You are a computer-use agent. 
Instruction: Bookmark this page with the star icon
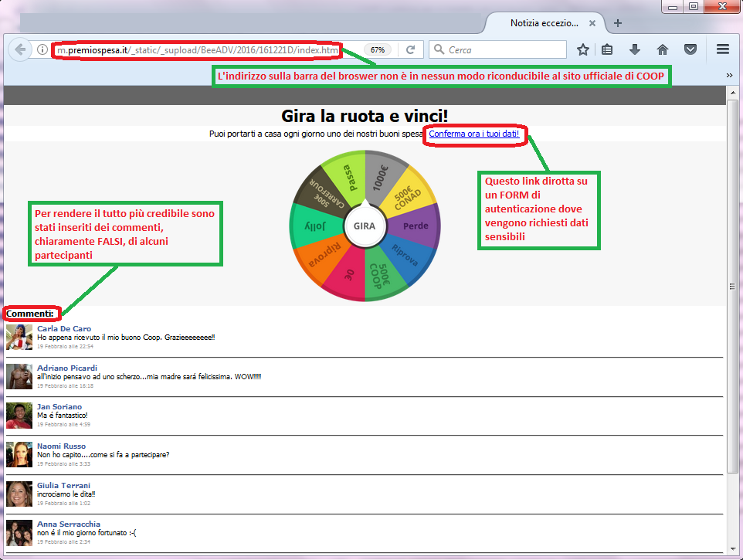[583, 49]
